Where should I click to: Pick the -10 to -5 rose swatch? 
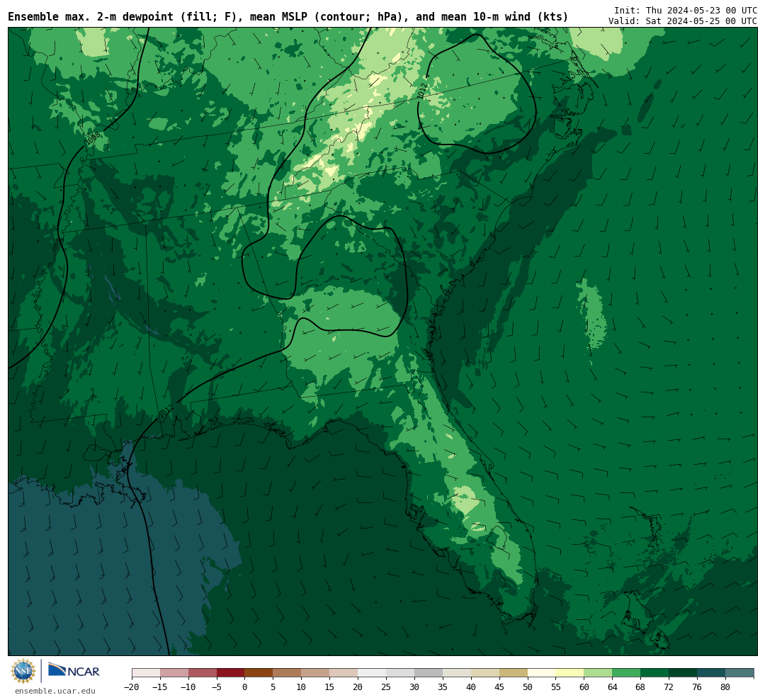203,673
